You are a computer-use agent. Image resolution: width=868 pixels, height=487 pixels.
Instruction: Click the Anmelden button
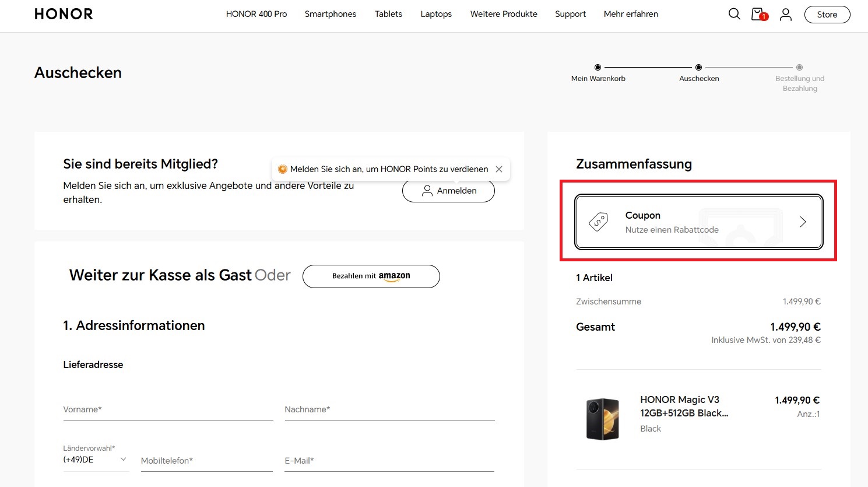448,191
